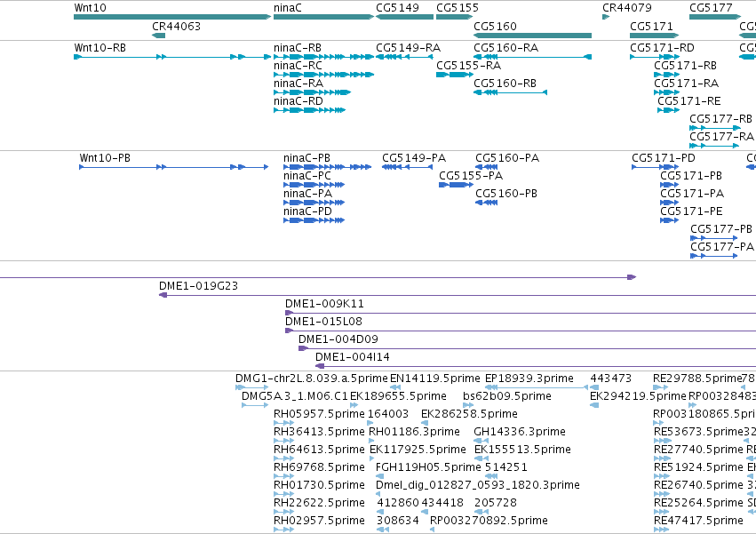Select EST RP003270892.5prime
756x534 pixels.
[x=432, y=530]
